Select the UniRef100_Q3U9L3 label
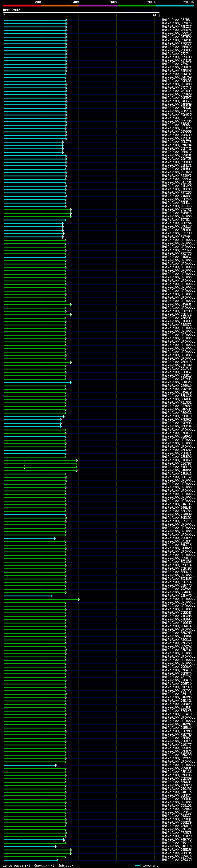The height and width of the screenshot is (868, 197). (177, 474)
